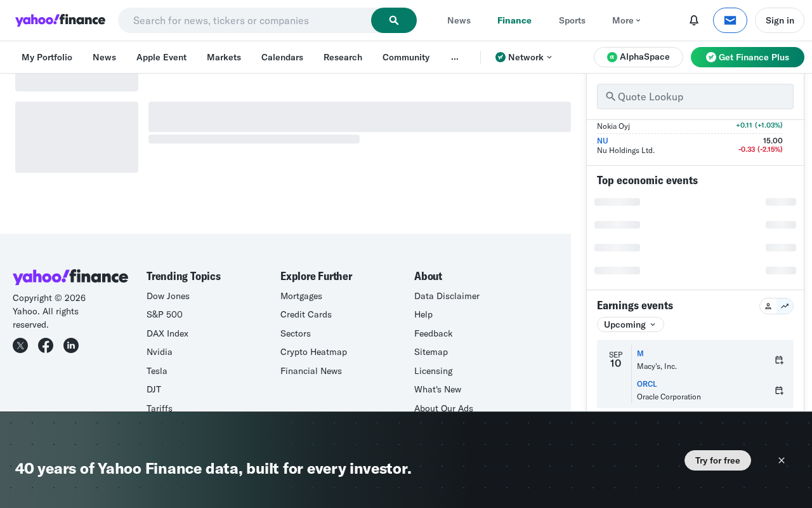
Task: Click Nu Holdings Ltd. company name
Action: [625, 150]
